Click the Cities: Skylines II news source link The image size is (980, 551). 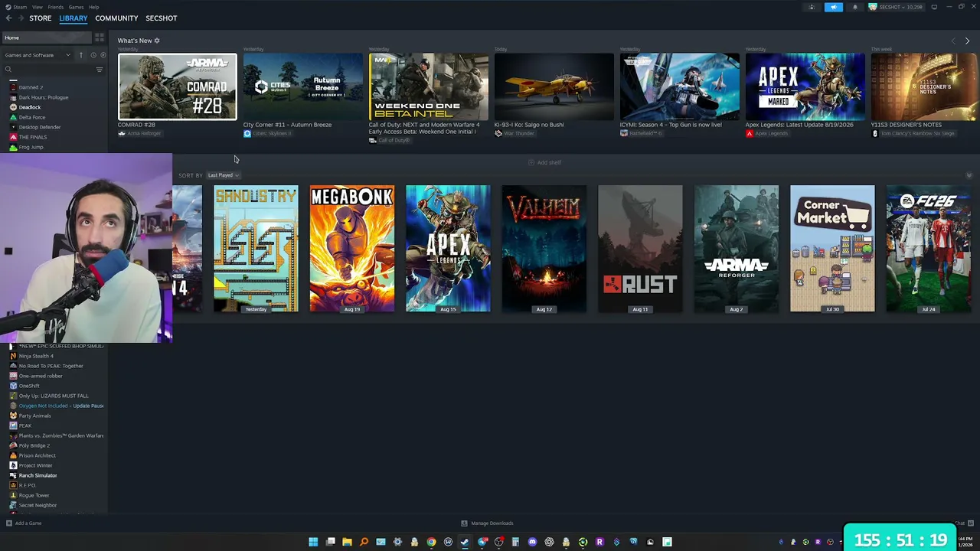click(272, 134)
